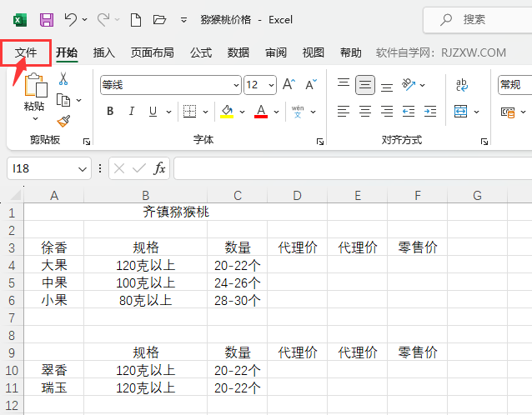
Task: Apply red font color A
Action: coord(261,111)
